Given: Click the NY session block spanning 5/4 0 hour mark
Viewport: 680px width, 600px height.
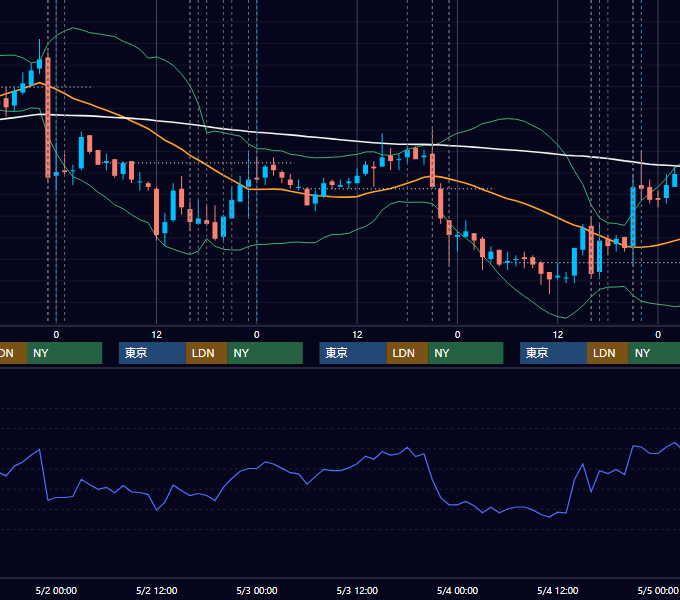Looking at the screenshot, I should pos(466,353).
